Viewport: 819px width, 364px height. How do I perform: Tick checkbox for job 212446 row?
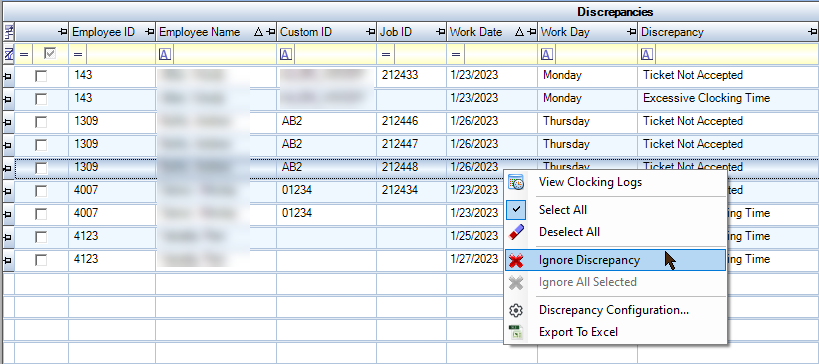pyautogui.click(x=41, y=122)
